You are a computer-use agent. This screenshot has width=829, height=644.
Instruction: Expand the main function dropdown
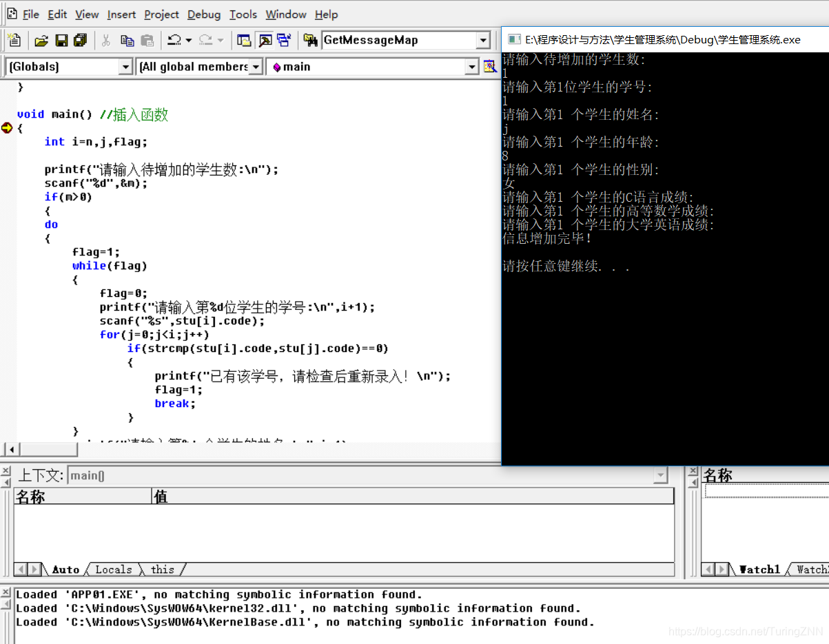coord(472,67)
